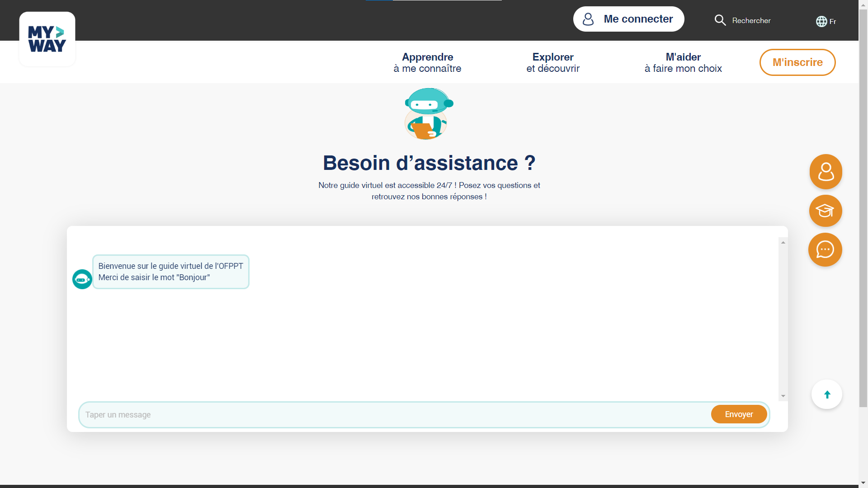Viewport: 868px width, 488px height.
Task: Expand the Explorer et découvrir menu
Action: 552,62
